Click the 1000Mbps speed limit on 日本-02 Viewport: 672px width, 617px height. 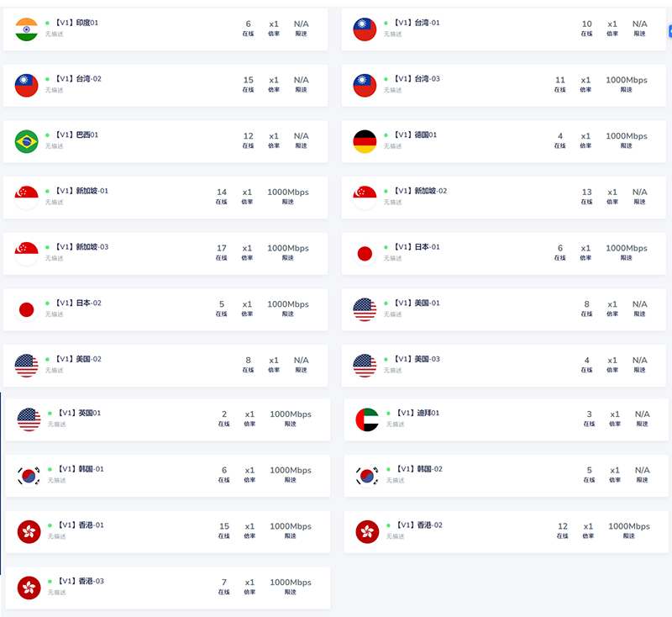(288, 304)
